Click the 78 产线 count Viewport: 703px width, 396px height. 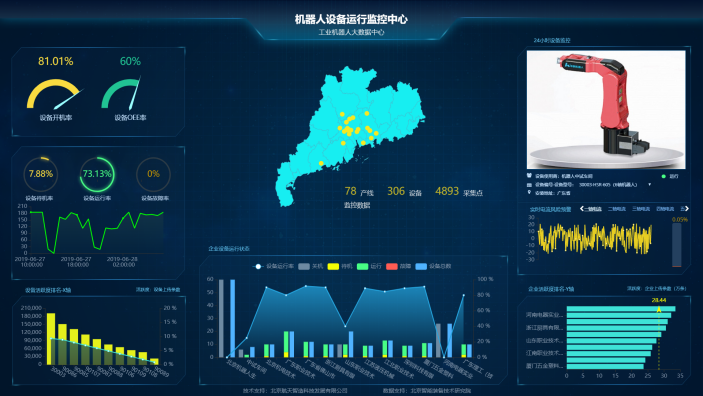click(359, 192)
